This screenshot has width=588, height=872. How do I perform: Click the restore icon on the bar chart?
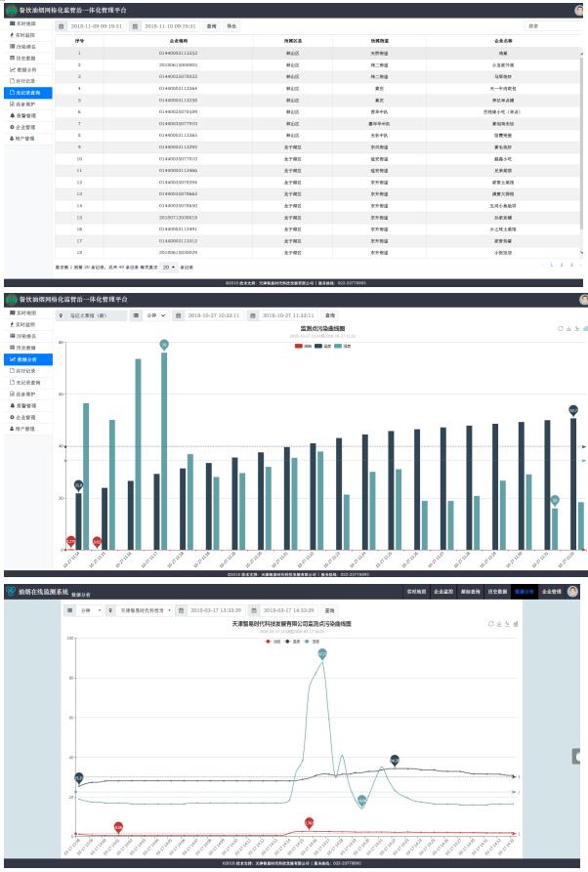click(560, 329)
